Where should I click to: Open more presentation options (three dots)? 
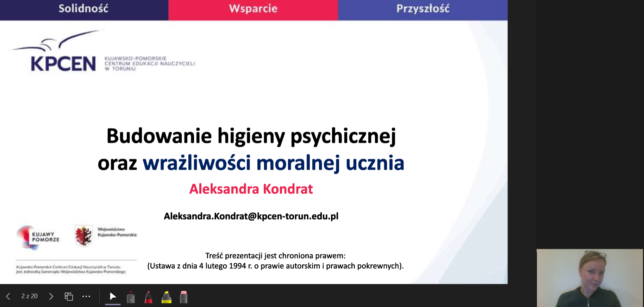86,296
